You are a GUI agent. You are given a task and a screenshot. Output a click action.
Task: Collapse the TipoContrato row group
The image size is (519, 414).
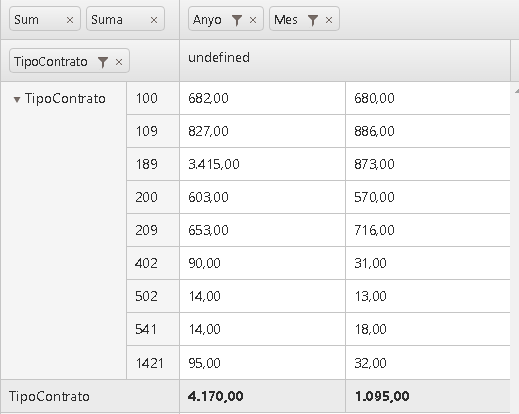coord(17,99)
